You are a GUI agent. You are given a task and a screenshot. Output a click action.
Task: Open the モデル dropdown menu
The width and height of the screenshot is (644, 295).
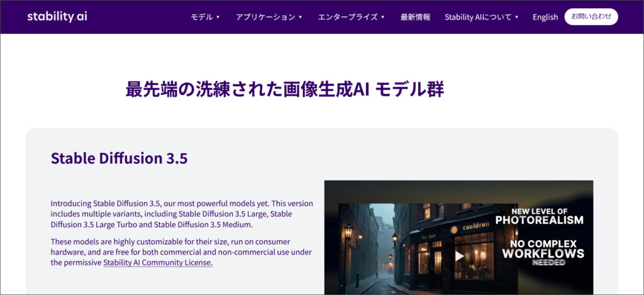[x=205, y=17]
